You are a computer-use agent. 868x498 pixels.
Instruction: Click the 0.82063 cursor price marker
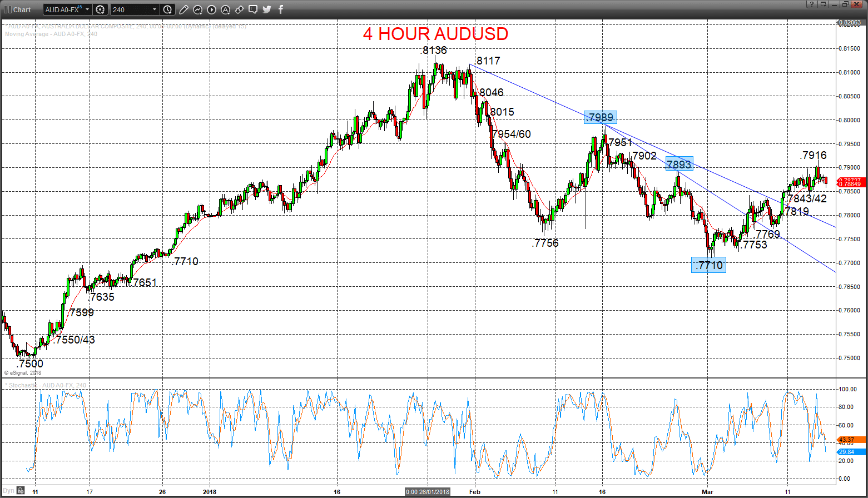click(x=851, y=23)
